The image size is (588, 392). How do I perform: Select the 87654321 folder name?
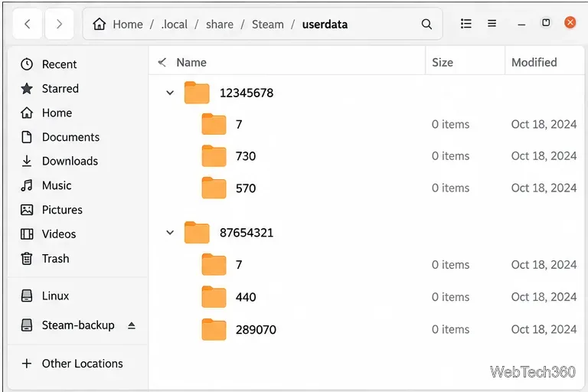click(x=247, y=233)
